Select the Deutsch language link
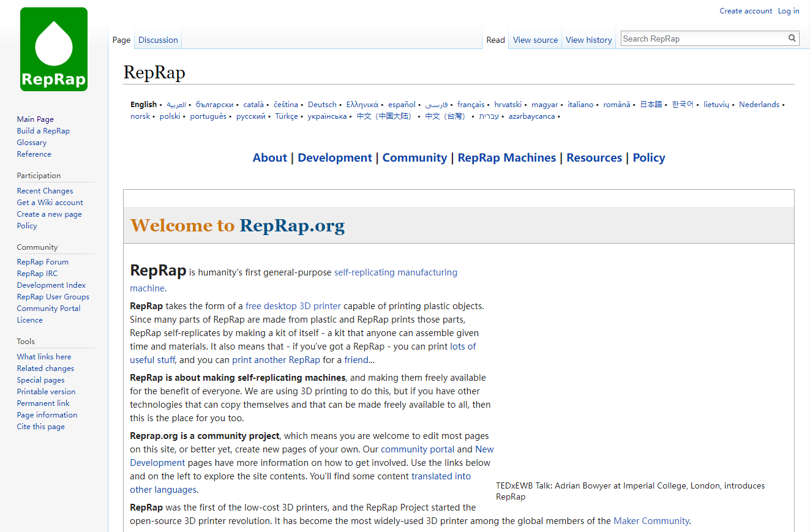 coord(322,104)
